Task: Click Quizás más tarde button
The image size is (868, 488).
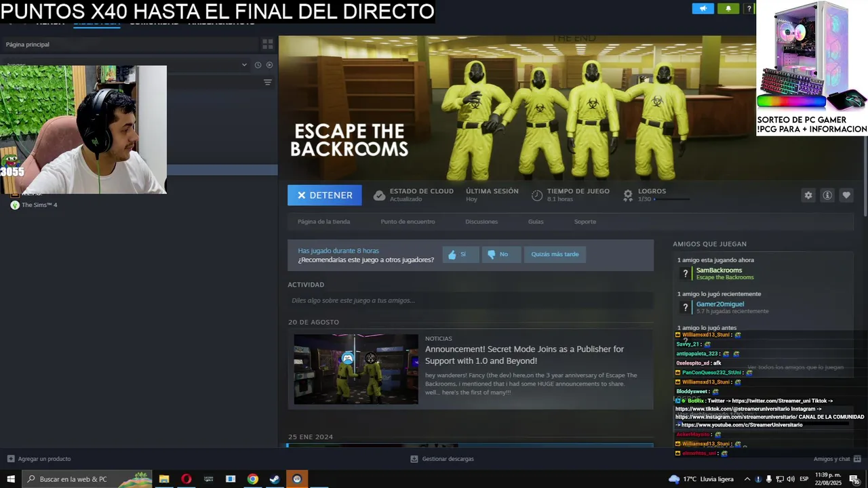Action: click(555, 254)
